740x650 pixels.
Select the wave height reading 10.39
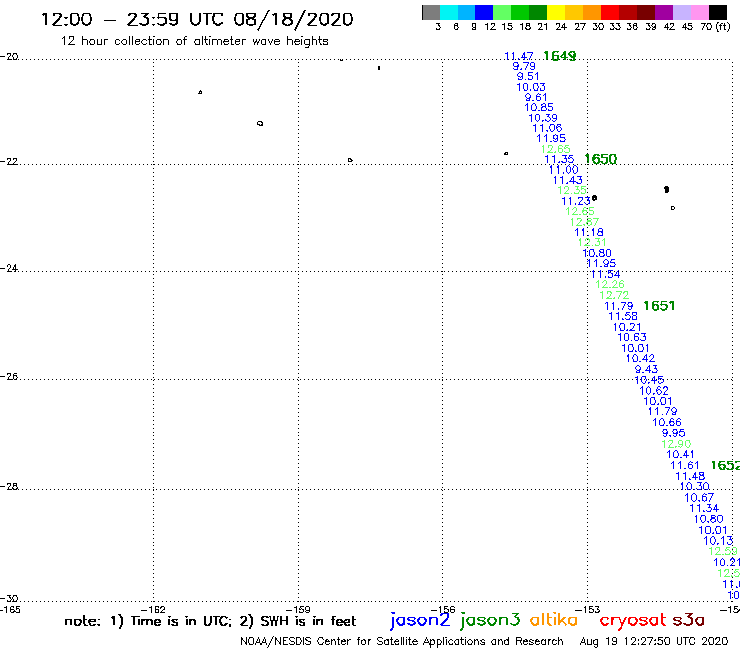pos(543,118)
